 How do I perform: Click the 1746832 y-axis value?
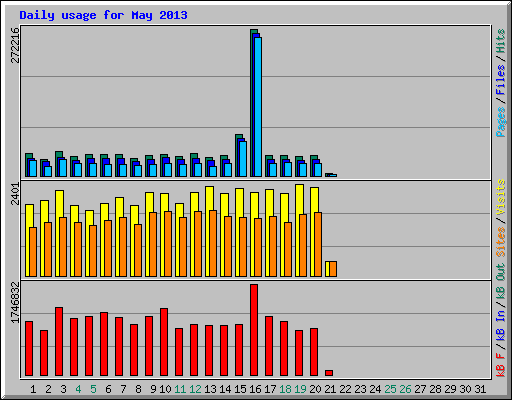pos(15,302)
